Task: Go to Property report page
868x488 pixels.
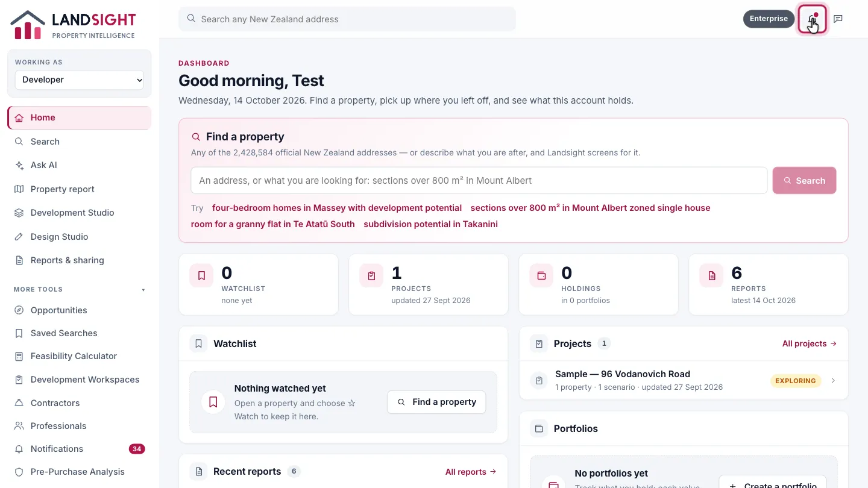Action: point(80,189)
